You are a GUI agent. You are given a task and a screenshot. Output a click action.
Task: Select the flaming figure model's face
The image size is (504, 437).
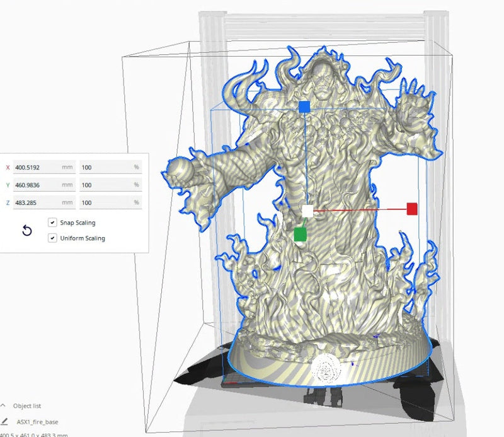(323, 86)
